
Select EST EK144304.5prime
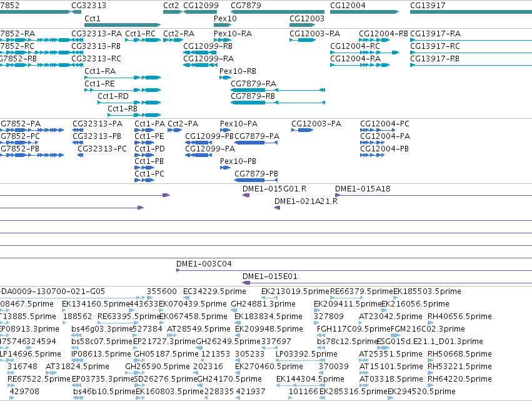coord(300,386)
